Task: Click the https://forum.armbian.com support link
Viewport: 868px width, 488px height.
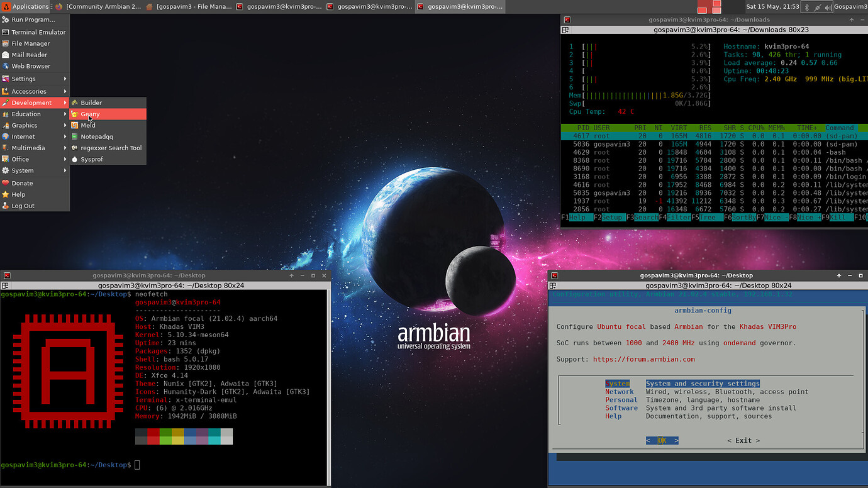Action: pyautogui.click(x=644, y=359)
